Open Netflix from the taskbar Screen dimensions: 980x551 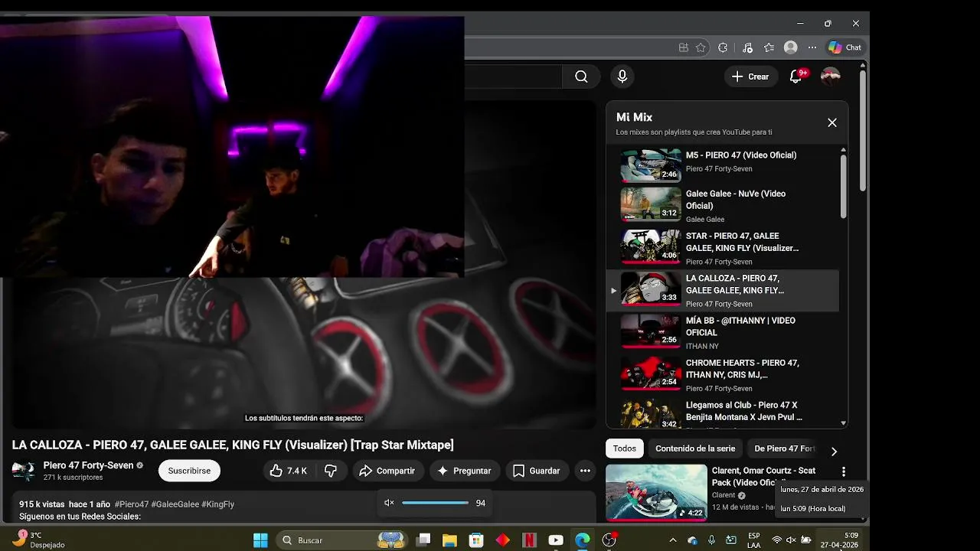pyautogui.click(x=529, y=540)
